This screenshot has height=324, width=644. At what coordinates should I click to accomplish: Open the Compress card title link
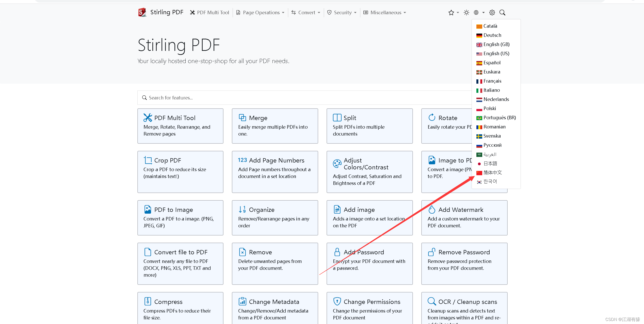pos(168,302)
